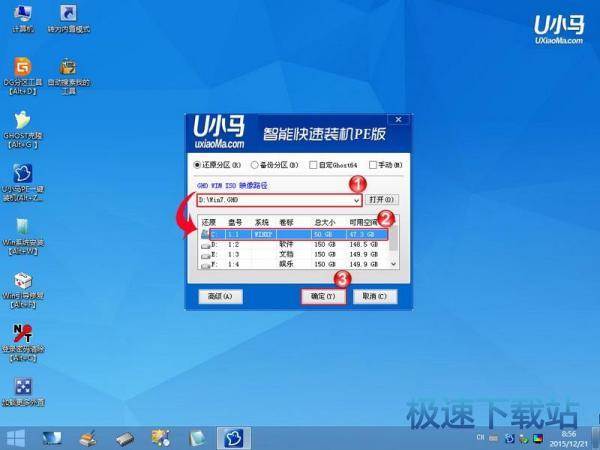Open the hard drive taskbar icon

click(125, 439)
